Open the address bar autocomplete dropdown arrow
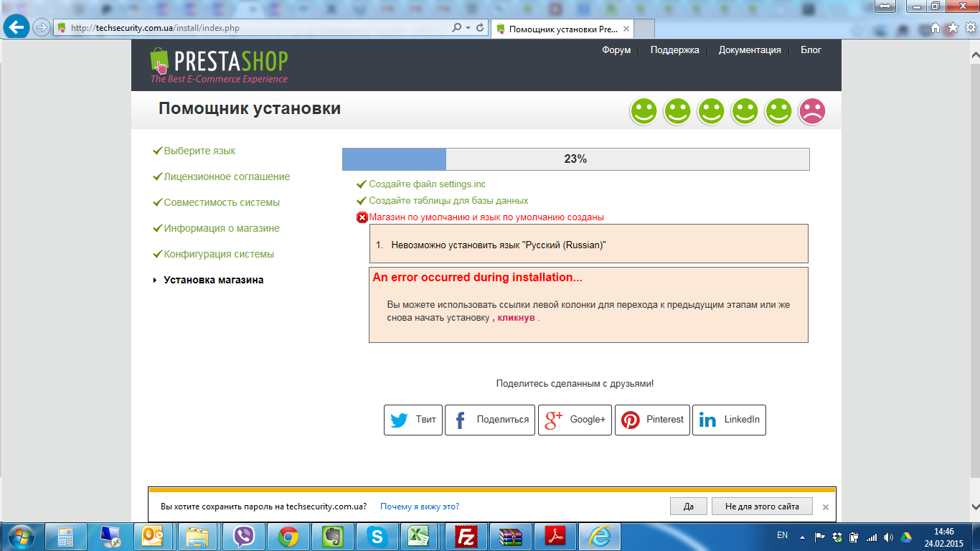 click(x=468, y=27)
